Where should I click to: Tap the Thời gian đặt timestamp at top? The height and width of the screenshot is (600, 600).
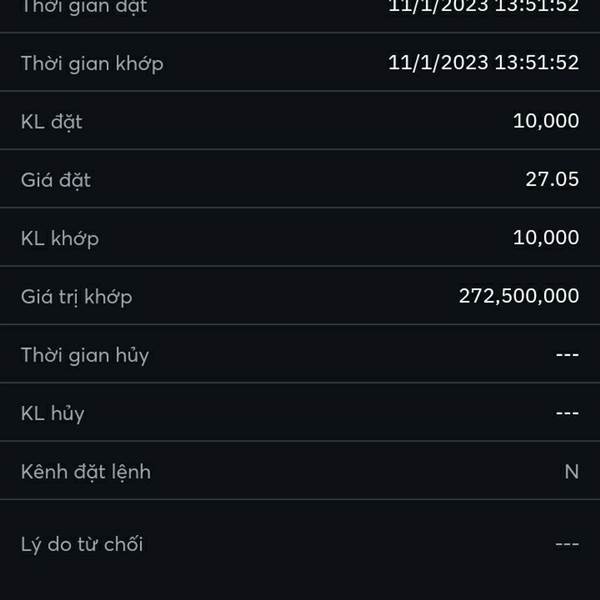click(483, 7)
